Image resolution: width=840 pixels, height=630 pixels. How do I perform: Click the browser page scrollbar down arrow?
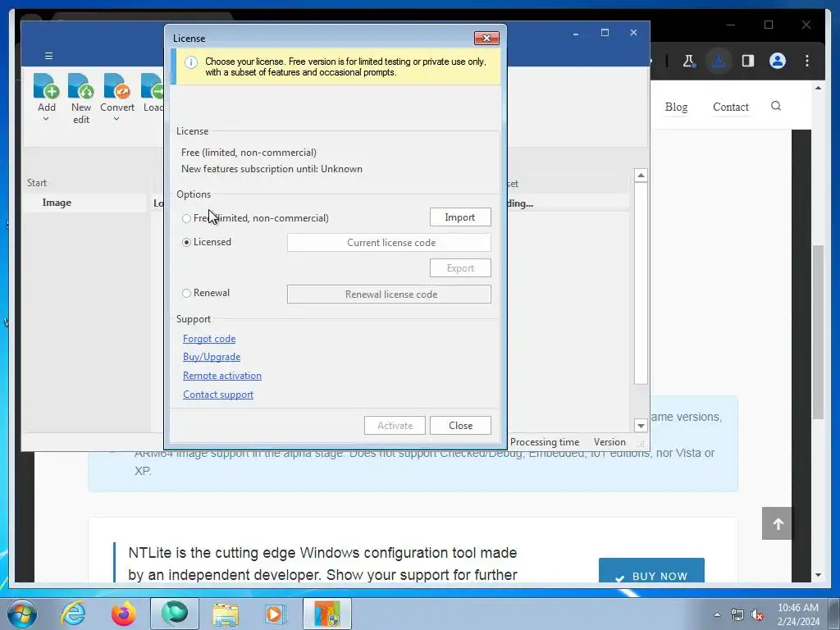click(x=818, y=575)
